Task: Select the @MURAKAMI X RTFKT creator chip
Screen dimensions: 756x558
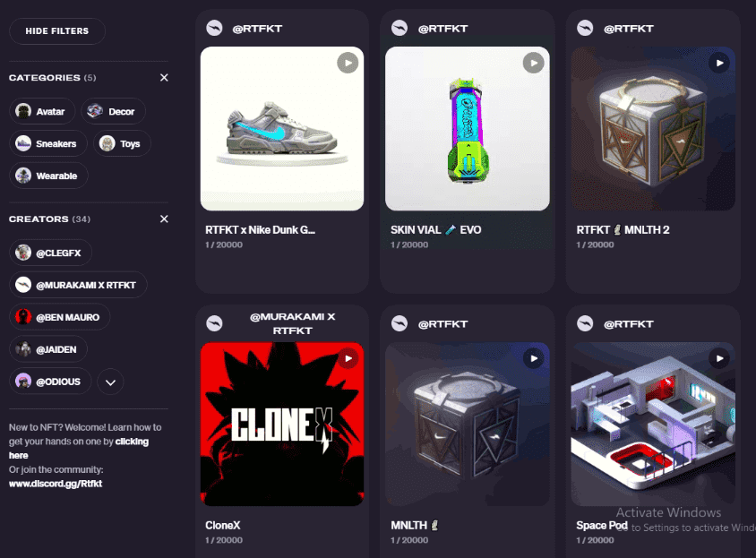Action: pyautogui.click(x=78, y=285)
